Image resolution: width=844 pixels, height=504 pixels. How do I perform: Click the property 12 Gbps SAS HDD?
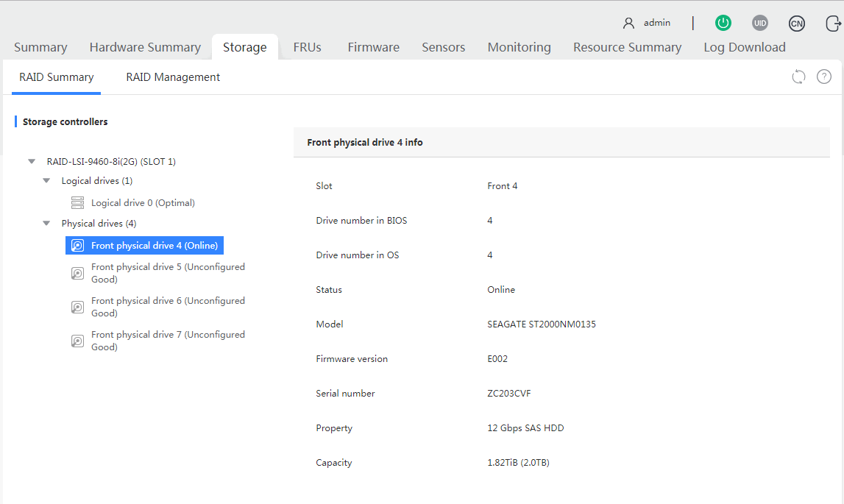click(x=526, y=428)
